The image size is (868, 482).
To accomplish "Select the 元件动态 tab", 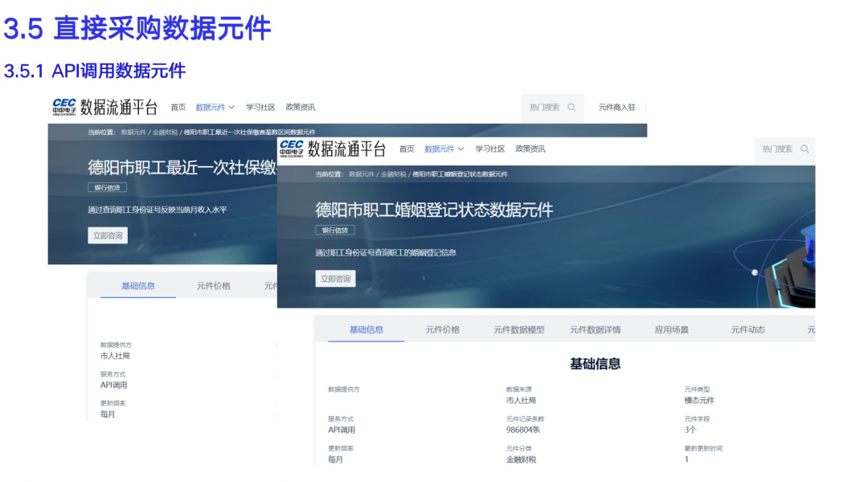I will 747,330.
